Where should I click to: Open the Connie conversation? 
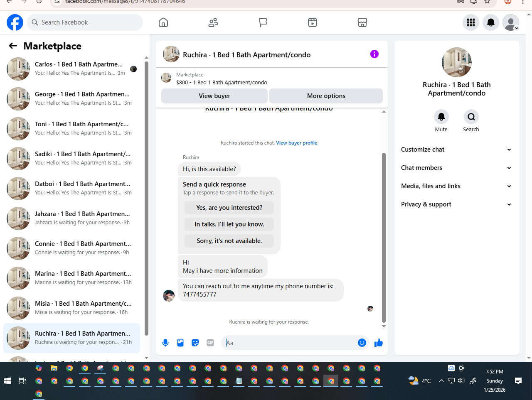pos(71,248)
